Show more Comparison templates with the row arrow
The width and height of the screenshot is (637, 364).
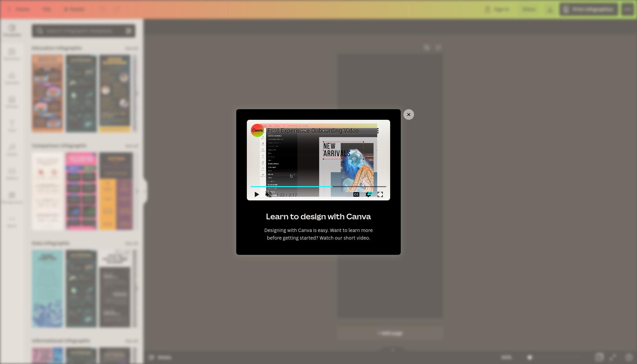pyautogui.click(x=137, y=191)
